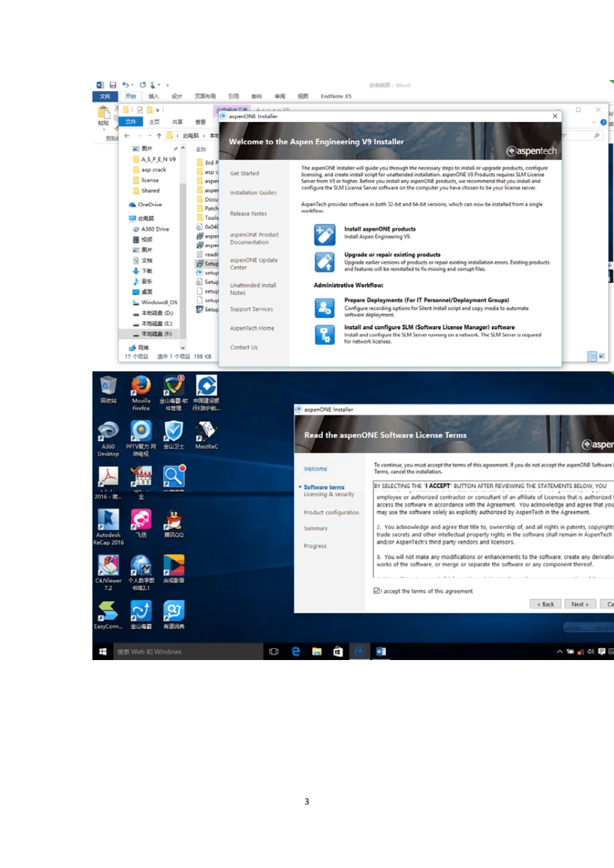Open Mozilla Firefox desktop shortcut
The image size is (614, 868).
141,386
